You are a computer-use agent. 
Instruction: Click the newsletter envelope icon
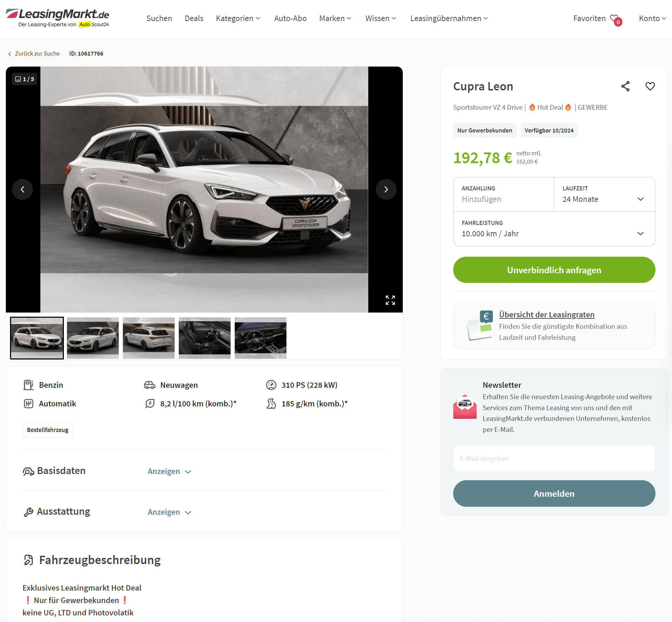click(465, 407)
